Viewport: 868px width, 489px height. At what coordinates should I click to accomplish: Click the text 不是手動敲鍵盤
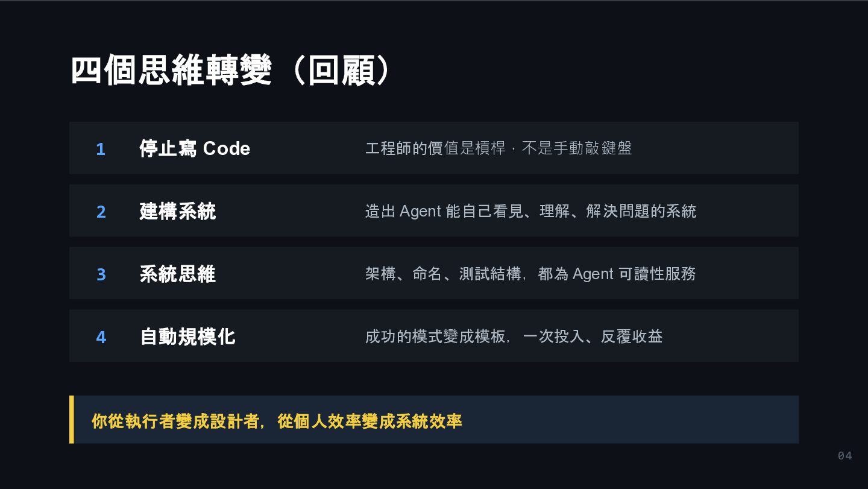coord(576,148)
